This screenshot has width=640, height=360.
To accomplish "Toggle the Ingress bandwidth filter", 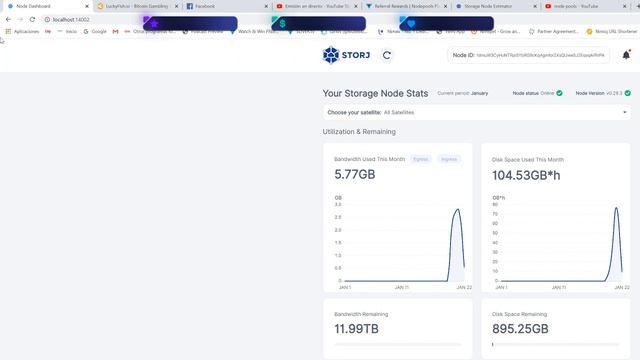I will pos(449,159).
